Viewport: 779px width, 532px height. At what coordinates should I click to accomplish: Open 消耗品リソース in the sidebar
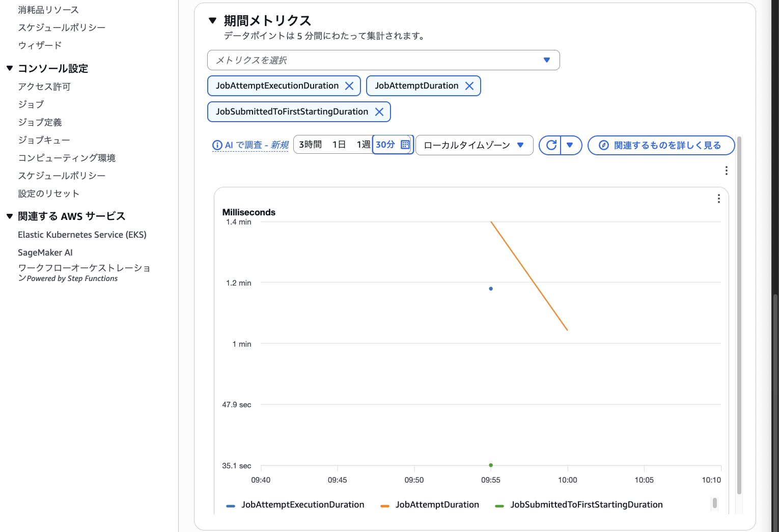coord(48,10)
